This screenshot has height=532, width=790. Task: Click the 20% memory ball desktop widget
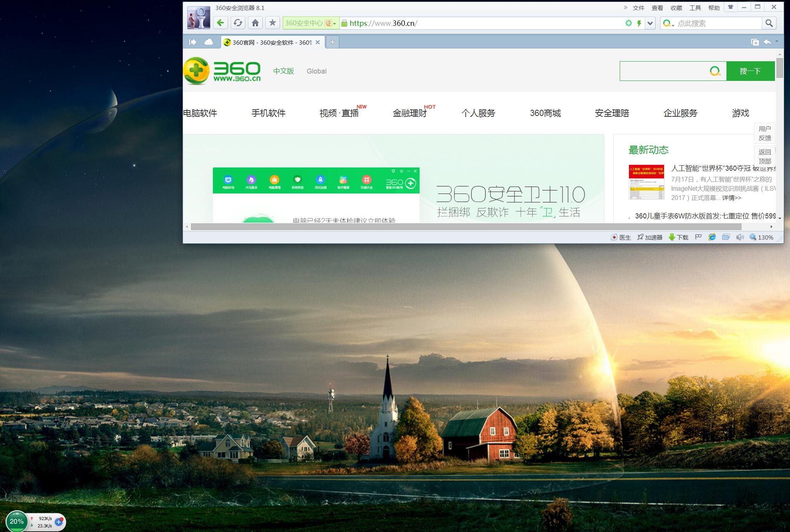coord(17,521)
